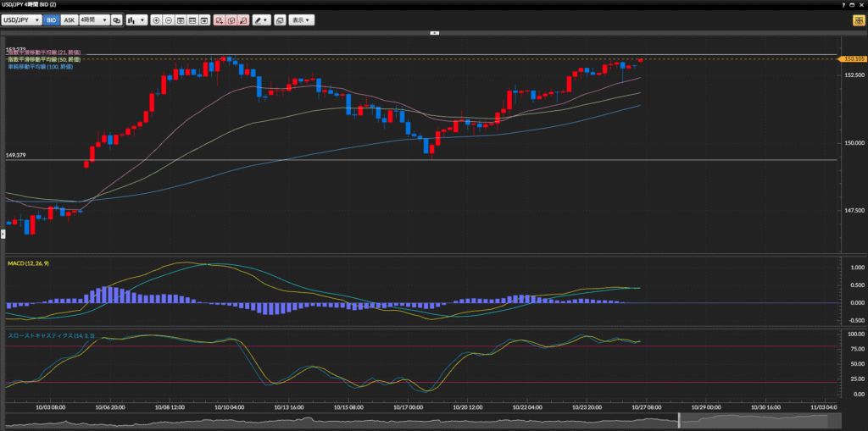868x431 pixels.
Task: Click the zoom in plus icon
Action: [x=156, y=19]
